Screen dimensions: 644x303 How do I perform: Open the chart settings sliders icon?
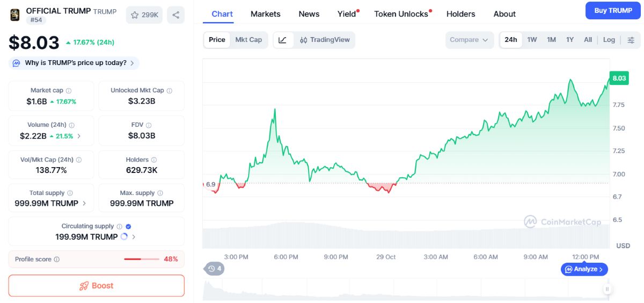[631, 40]
